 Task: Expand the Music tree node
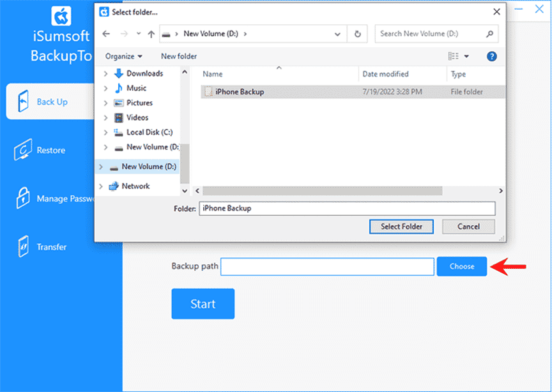click(x=105, y=88)
